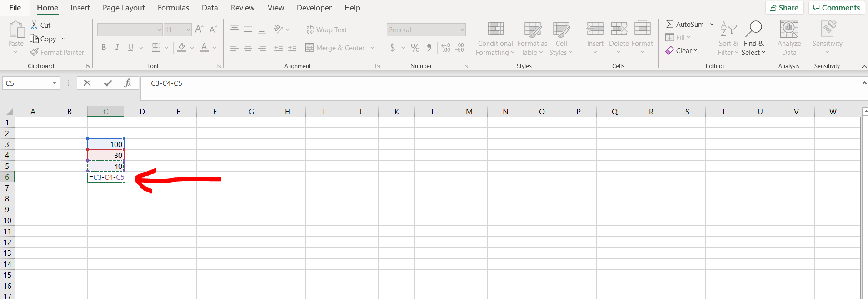This screenshot has height=299, width=868.
Task: Click the Increase Decimal icon
Action: (446, 48)
